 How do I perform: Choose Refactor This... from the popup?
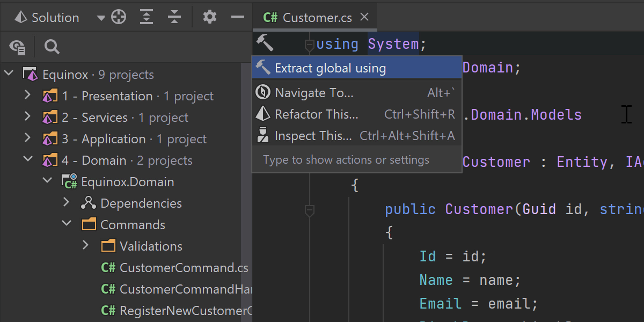(x=316, y=114)
